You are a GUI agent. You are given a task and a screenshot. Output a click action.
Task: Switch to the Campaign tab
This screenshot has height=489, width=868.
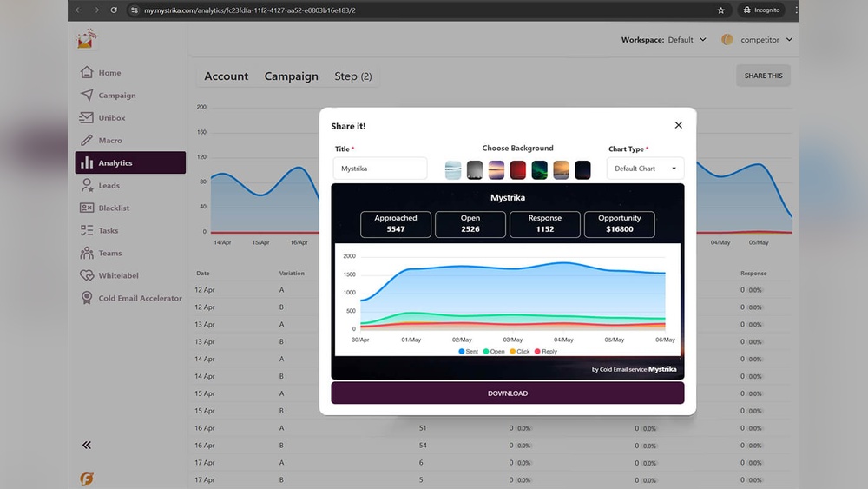click(x=291, y=76)
